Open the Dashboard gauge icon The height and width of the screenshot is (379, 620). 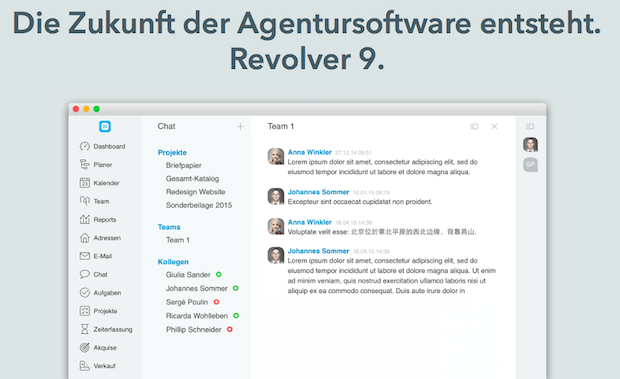click(x=85, y=146)
